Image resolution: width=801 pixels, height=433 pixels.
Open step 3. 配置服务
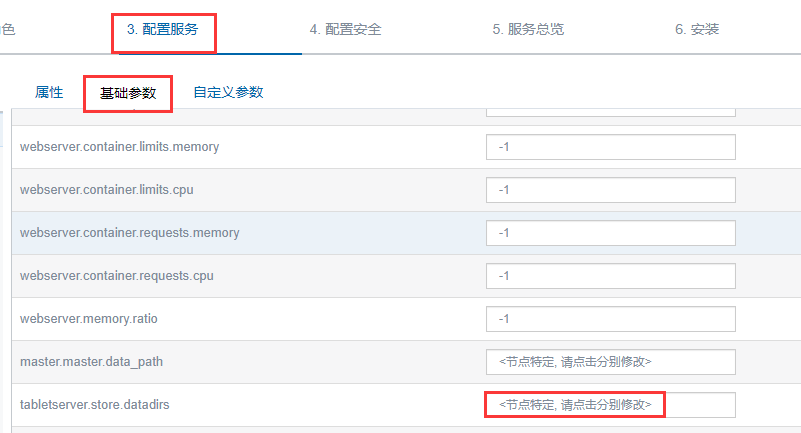[x=163, y=29]
